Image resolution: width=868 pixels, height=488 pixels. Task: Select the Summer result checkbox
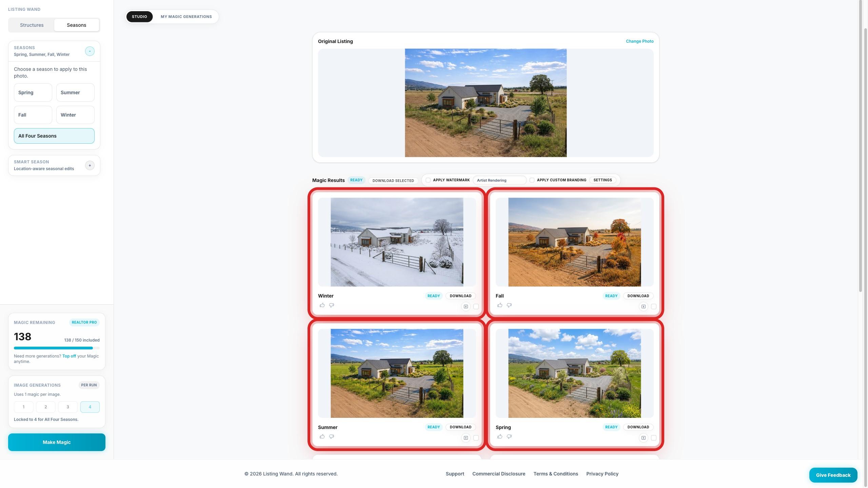coord(476,438)
